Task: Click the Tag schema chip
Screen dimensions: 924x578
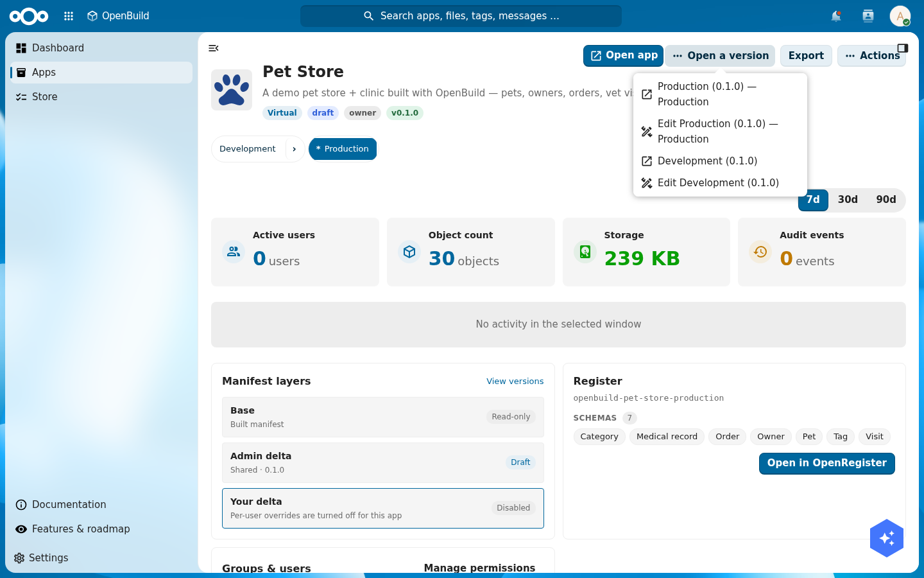Action: pyautogui.click(x=841, y=437)
